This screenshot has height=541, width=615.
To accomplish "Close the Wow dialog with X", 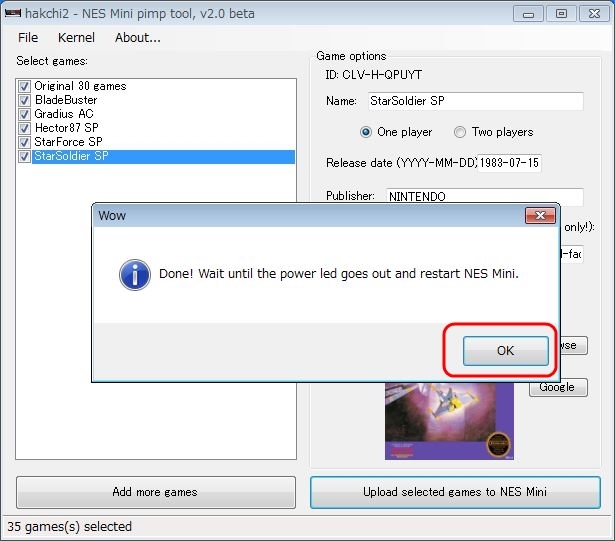I will [540, 215].
